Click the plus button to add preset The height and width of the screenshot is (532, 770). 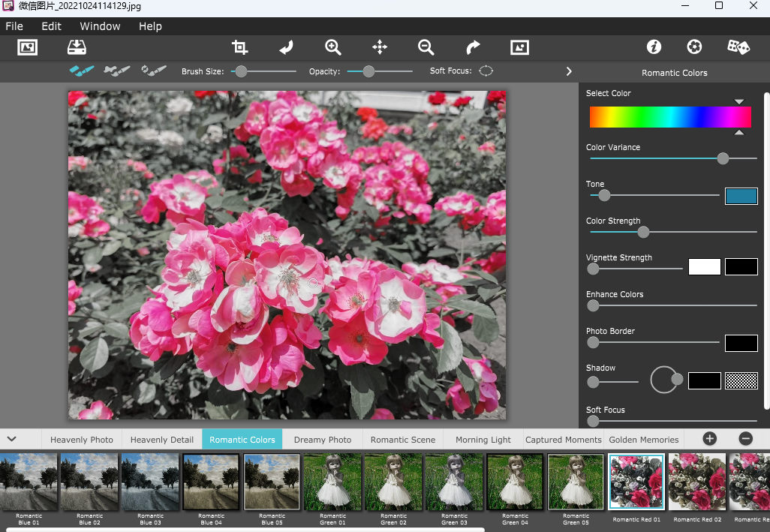click(x=709, y=439)
